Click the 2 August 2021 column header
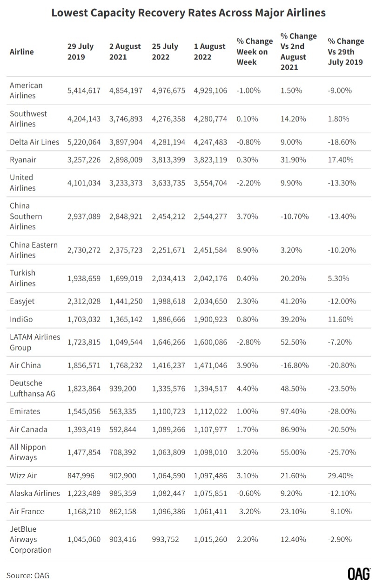Screen dimensions: 376x588 click(x=125, y=52)
